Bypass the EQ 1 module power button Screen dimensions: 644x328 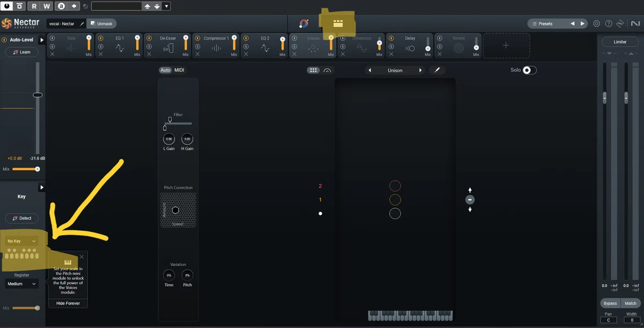coord(100,39)
